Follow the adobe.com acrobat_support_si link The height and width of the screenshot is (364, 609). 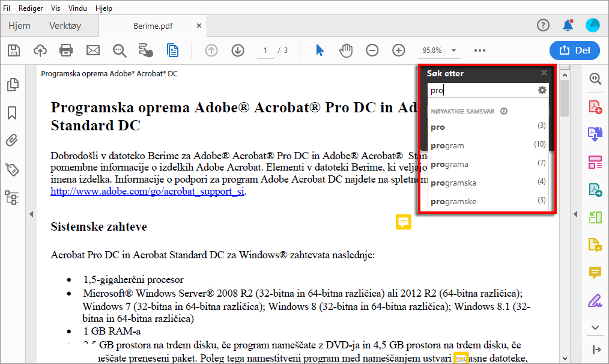tap(147, 191)
